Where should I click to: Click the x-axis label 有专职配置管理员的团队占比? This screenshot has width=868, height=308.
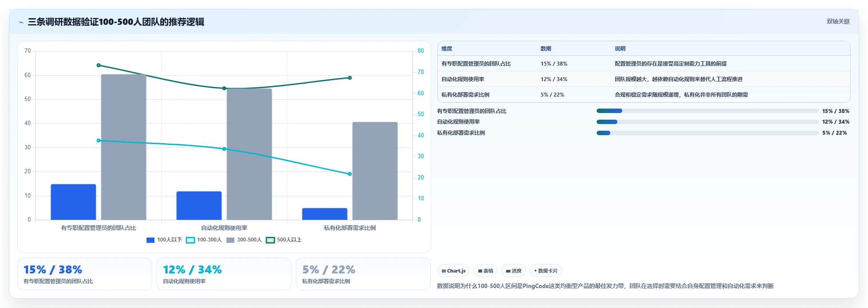pos(98,228)
